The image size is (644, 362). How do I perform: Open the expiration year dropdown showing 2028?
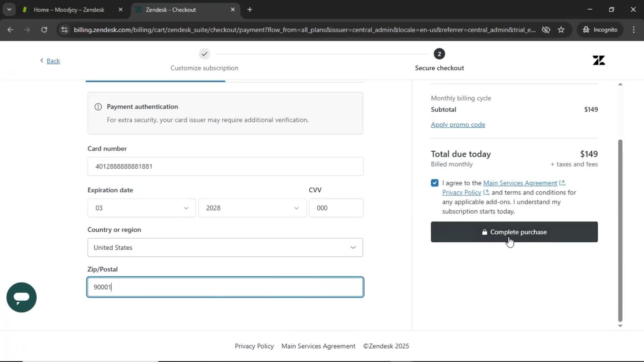click(x=252, y=208)
